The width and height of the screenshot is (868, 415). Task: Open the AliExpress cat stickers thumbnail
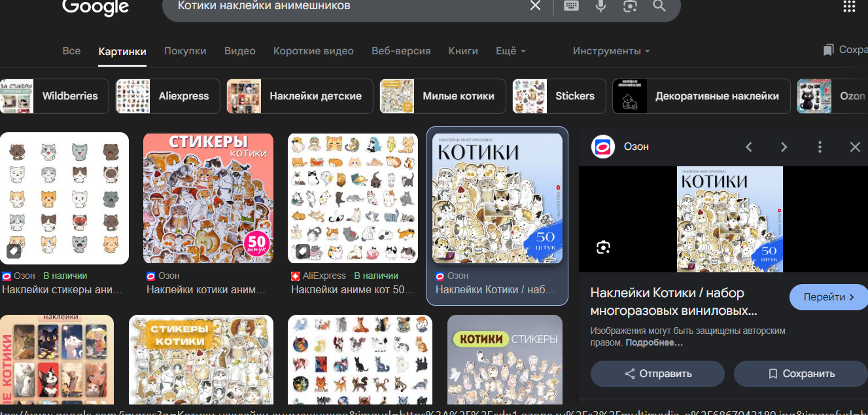click(353, 198)
